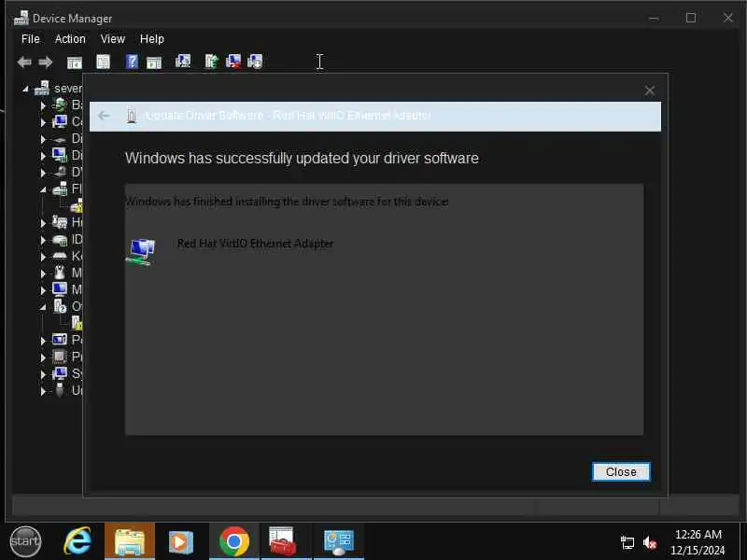Screen dimensions: 747x560
Task: Expand the IDE controllers category arrow
Action: click(x=43, y=240)
